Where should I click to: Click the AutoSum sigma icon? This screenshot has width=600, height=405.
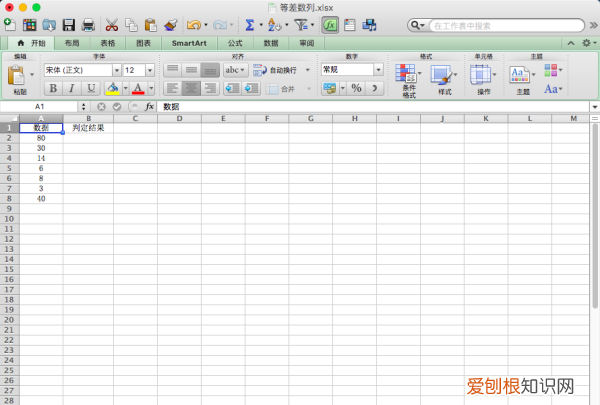248,24
